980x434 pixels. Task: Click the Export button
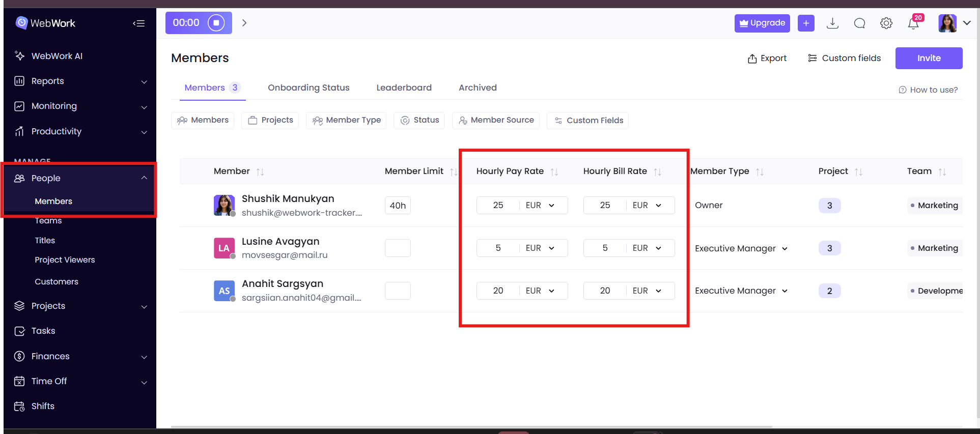pyautogui.click(x=767, y=59)
